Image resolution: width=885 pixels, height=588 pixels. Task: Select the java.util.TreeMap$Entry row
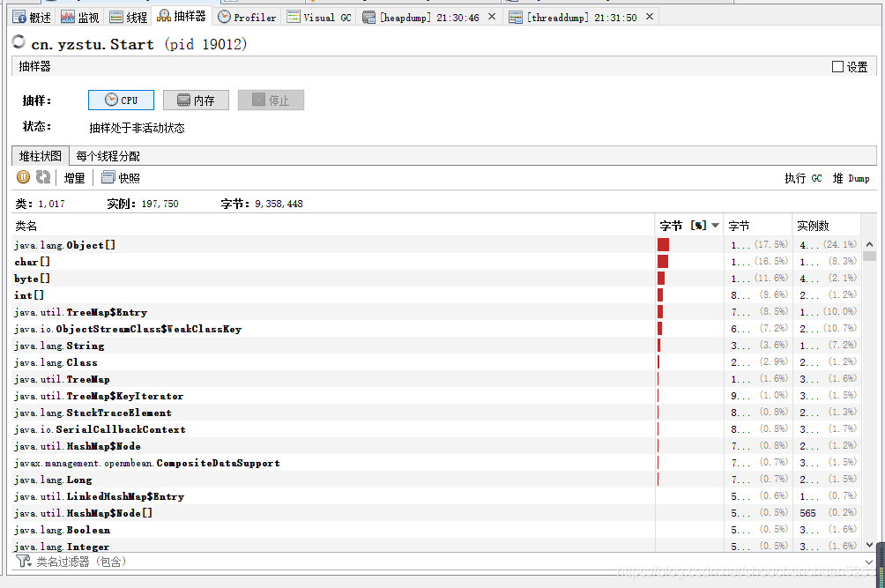coord(436,311)
